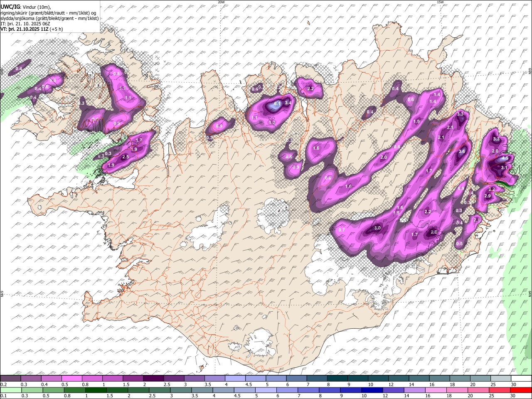Click the 3.6 precipitation value on the map
The height and width of the screenshot is (399, 532).
pyautogui.click(x=461, y=152)
